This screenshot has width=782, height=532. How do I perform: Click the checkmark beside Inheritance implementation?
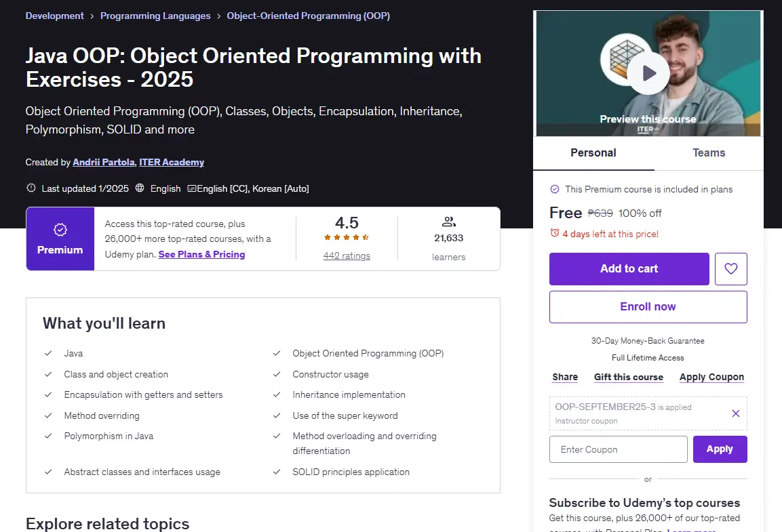[277, 394]
